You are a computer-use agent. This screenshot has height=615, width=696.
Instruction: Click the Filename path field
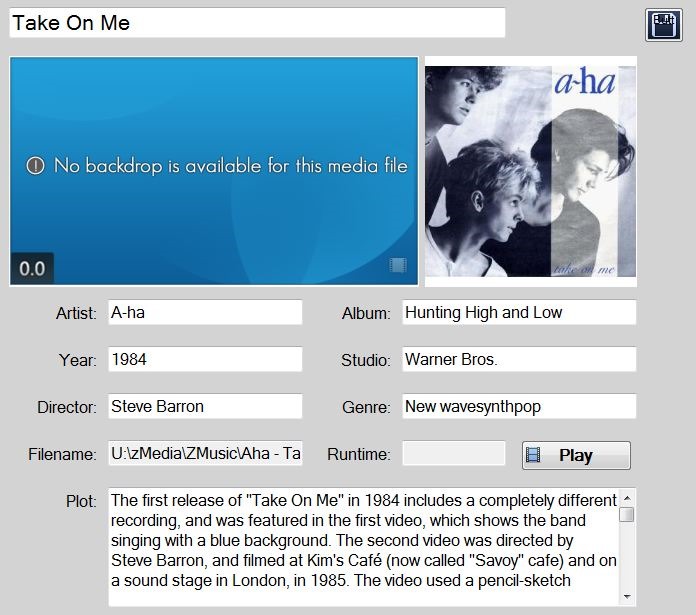[205, 453]
